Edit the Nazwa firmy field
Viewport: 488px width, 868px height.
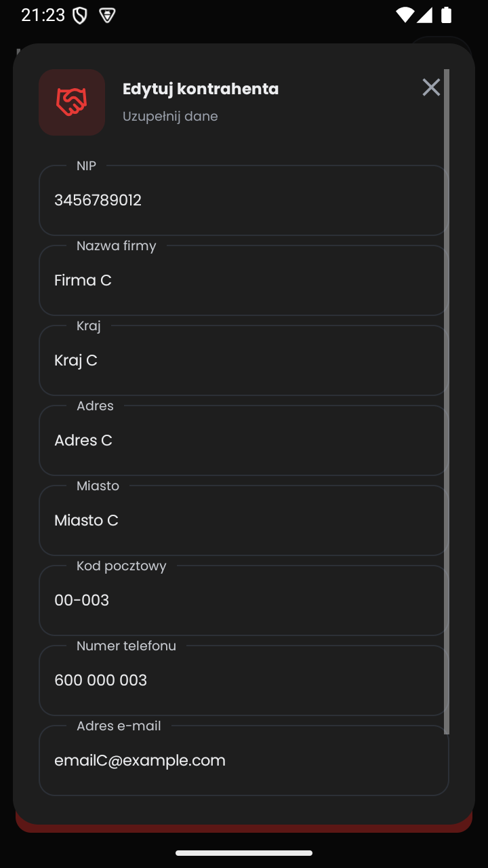pyautogui.click(x=244, y=280)
